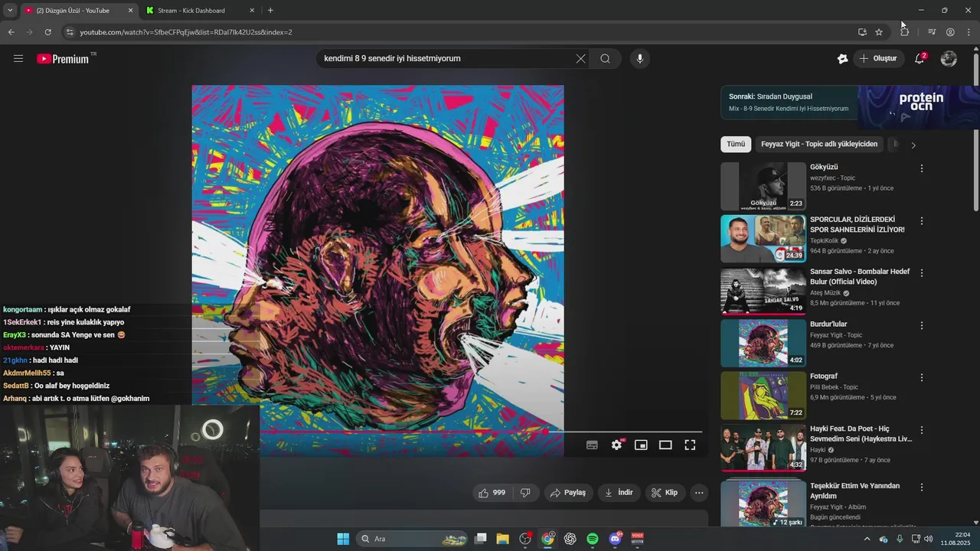Open File Explorer from the taskbar
This screenshot has width=980, height=551.
[502, 539]
